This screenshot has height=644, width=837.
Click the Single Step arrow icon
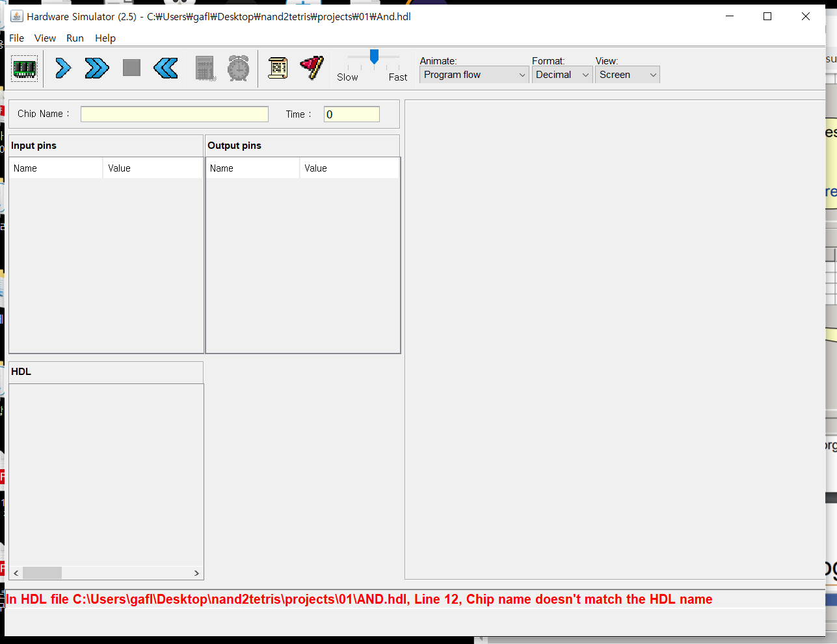(x=63, y=68)
